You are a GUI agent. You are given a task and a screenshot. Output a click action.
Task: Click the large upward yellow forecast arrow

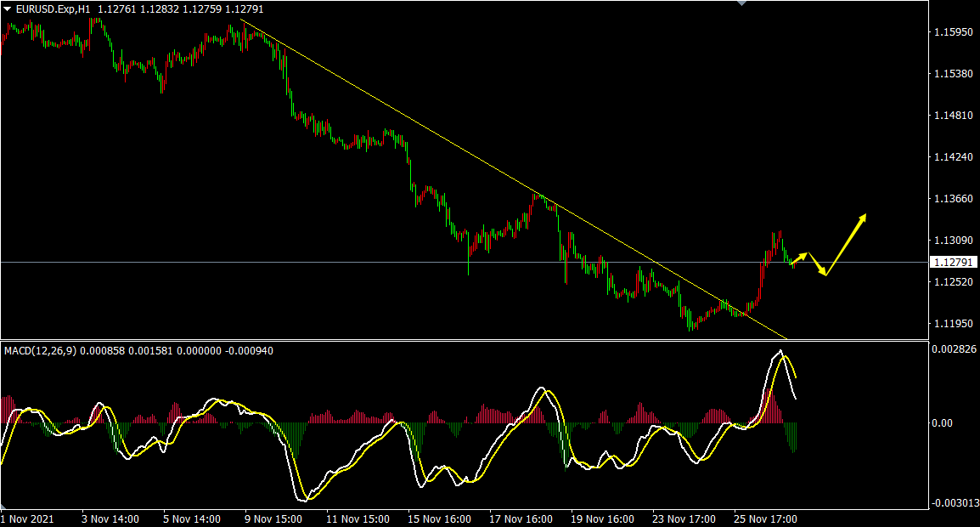tap(846, 245)
